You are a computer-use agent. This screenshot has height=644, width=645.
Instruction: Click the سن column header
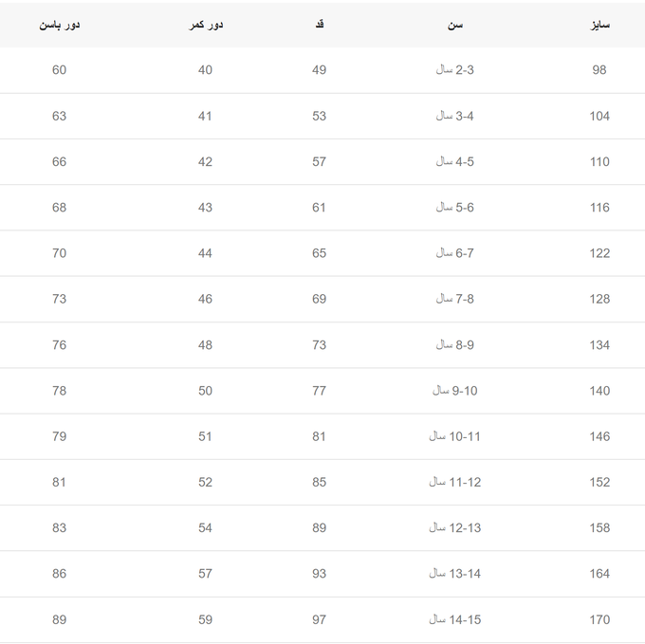[x=455, y=25]
